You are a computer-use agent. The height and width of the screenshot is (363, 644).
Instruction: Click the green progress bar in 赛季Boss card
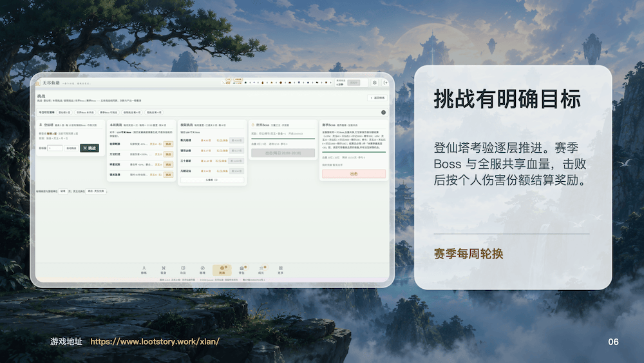354,152
